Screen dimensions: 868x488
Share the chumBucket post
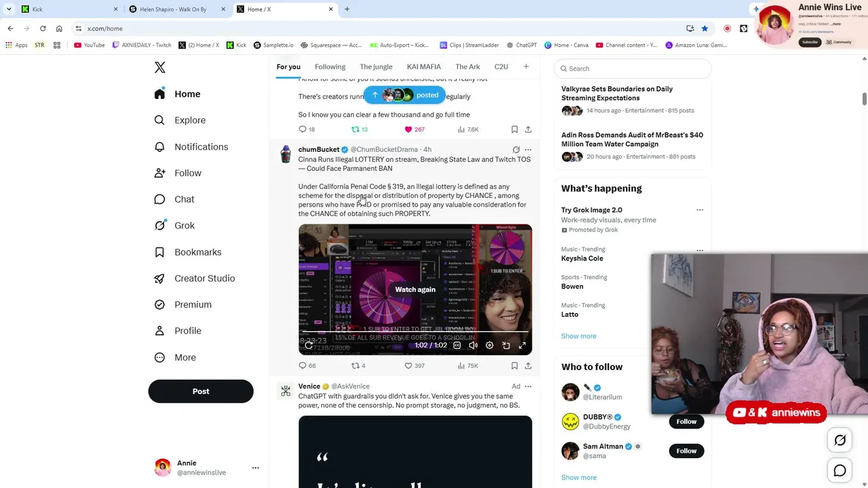[528, 366]
